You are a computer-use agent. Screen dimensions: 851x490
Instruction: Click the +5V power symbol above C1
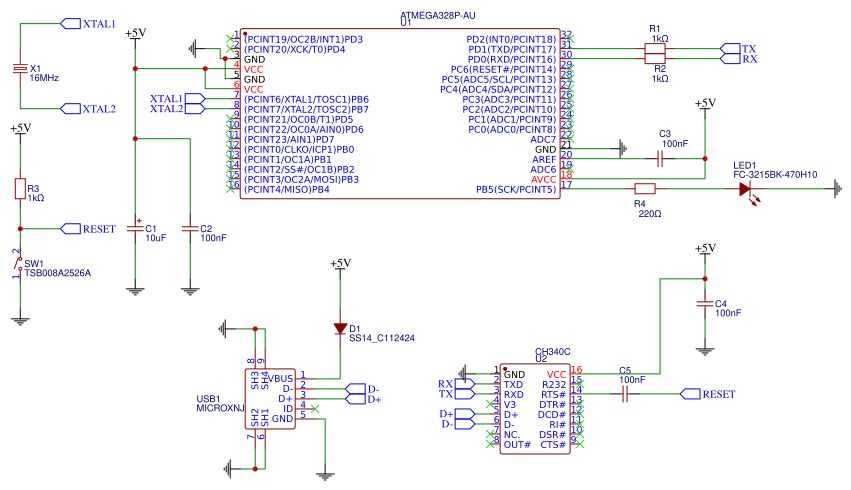pos(135,35)
